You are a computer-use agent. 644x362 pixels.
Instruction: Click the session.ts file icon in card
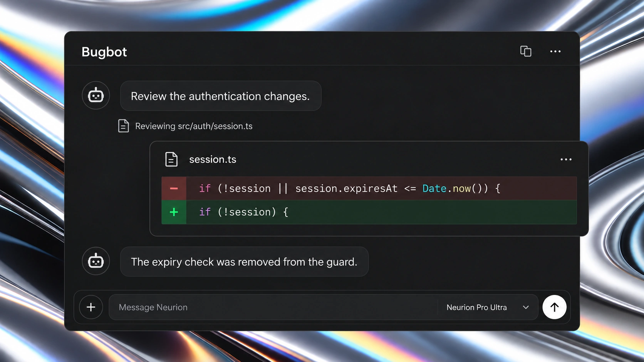[x=171, y=159]
